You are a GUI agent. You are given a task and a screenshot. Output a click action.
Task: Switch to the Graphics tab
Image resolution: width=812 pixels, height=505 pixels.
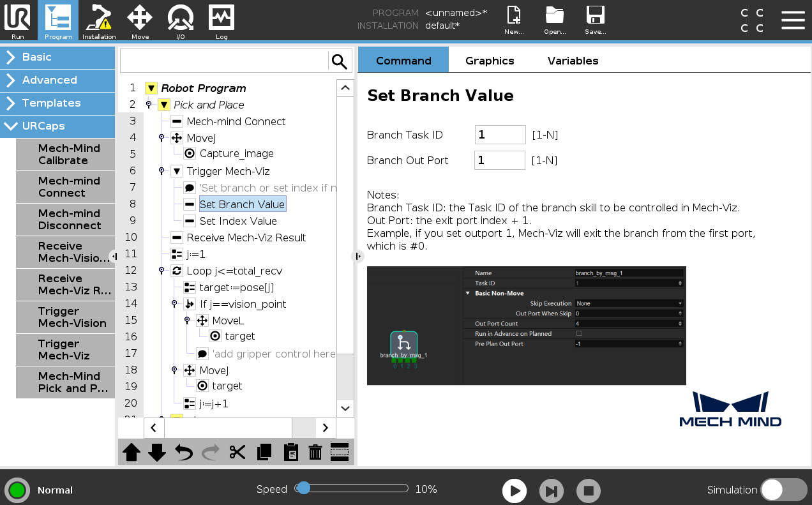pos(490,61)
